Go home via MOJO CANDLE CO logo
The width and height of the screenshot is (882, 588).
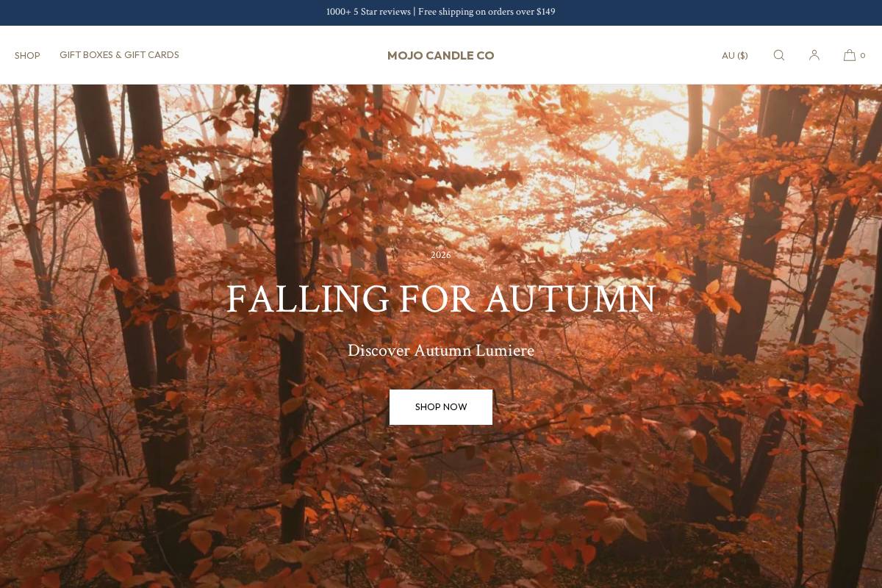tap(441, 56)
